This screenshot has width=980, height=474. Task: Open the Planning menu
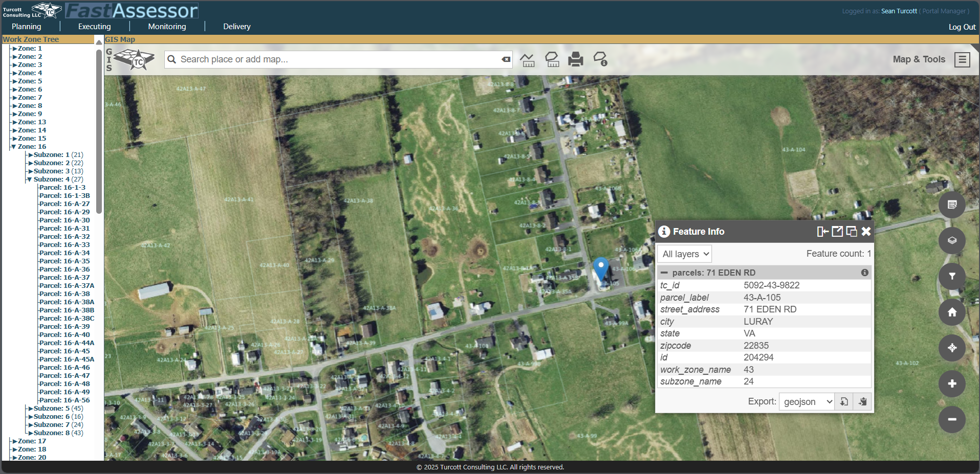pos(26,26)
